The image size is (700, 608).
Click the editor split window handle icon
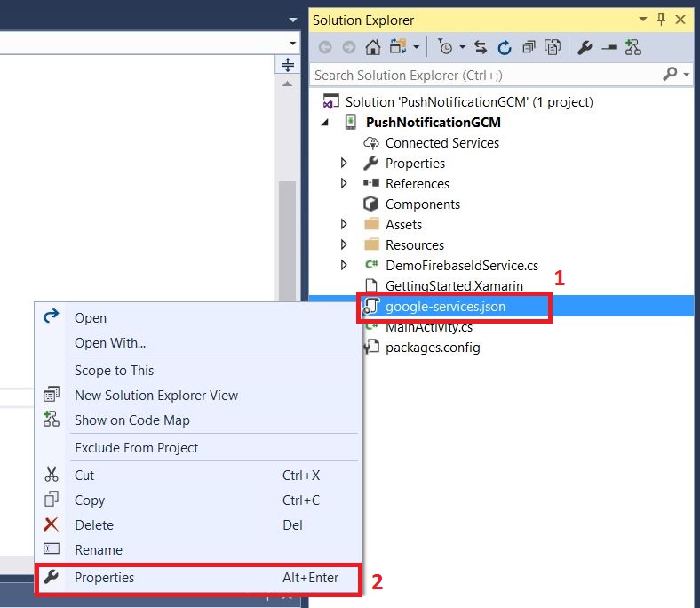[x=288, y=65]
